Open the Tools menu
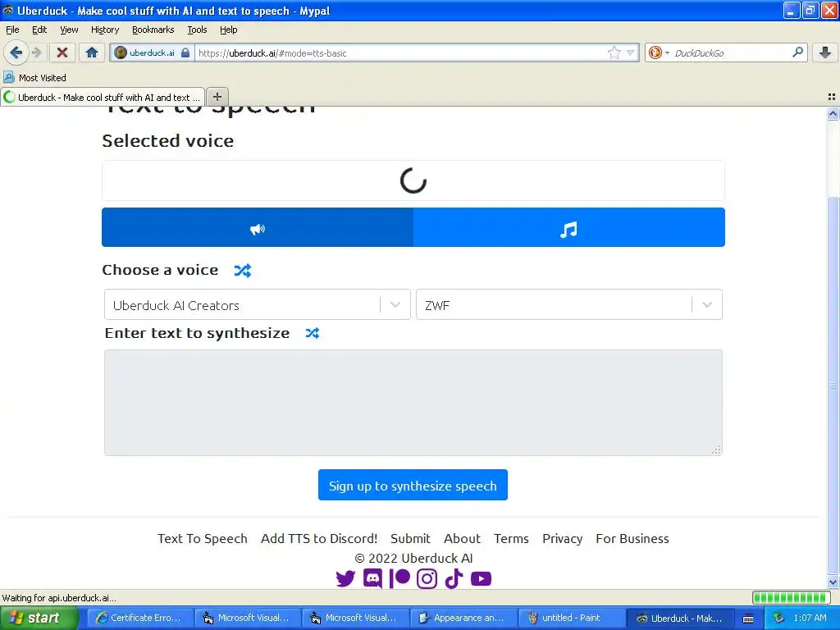The width and height of the screenshot is (840, 630). [x=197, y=30]
